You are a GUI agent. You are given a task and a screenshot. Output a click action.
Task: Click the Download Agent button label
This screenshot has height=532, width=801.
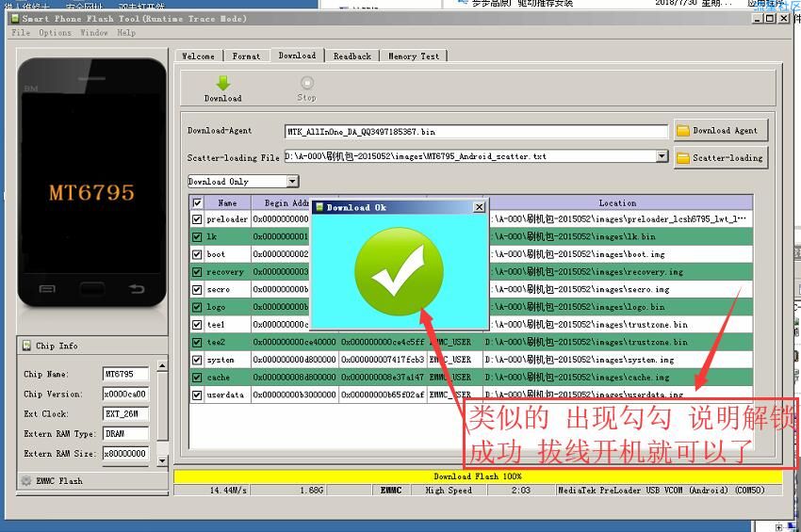coord(725,131)
